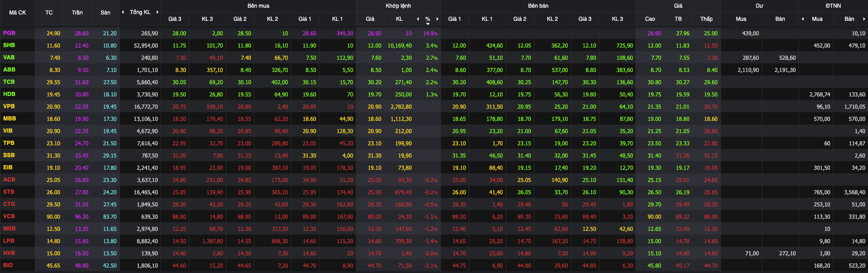Click the Sàn column header
The height and width of the screenshot is (273, 868).
(x=105, y=13)
